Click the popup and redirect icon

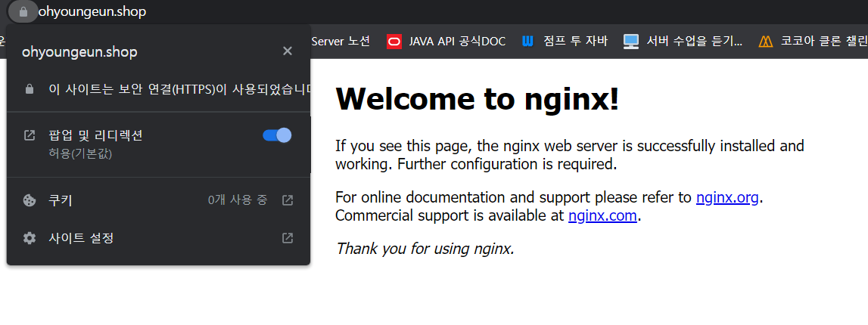[x=30, y=135]
